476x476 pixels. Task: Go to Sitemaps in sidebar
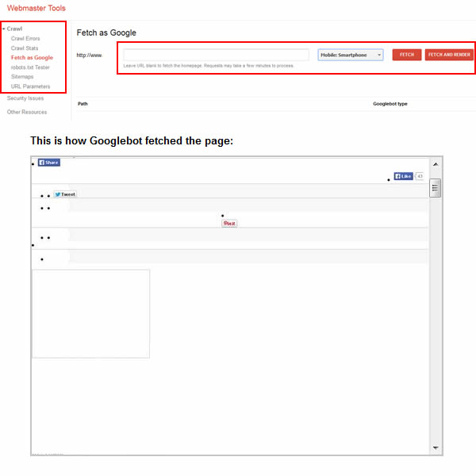tap(22, 76)
